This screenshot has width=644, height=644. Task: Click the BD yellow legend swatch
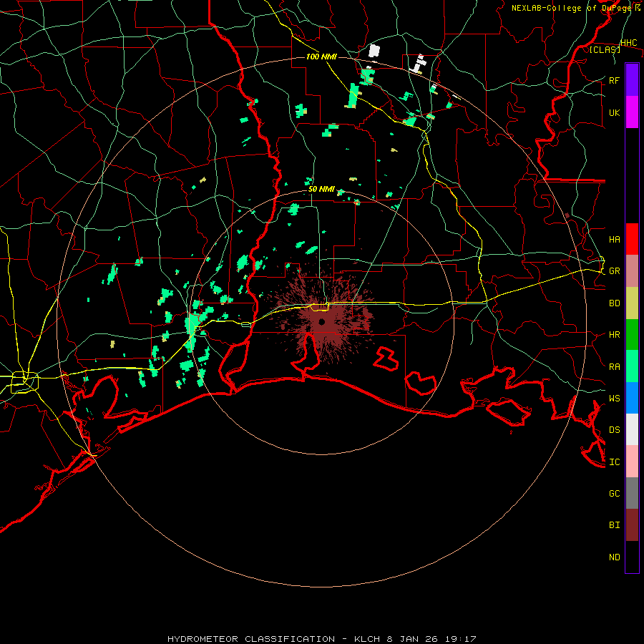[x=632, y=303]
